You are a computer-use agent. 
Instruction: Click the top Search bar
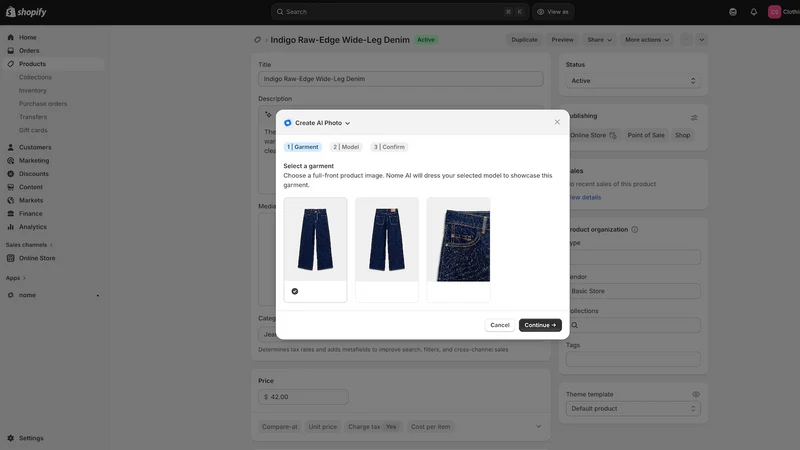pyautogui.click(x=401, y=12)
